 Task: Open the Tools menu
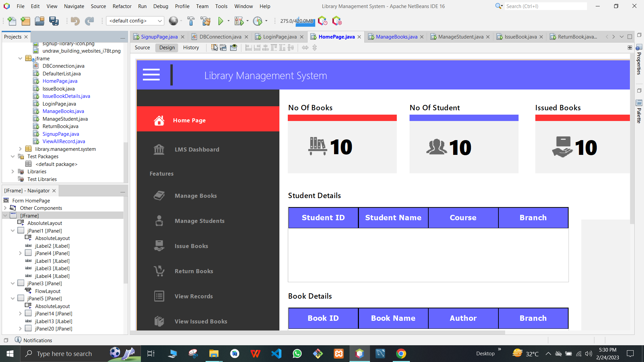click(221, 6)
